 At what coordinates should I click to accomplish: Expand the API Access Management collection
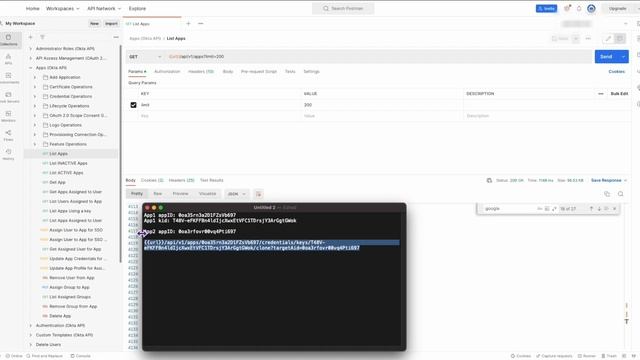click(31, 58)
